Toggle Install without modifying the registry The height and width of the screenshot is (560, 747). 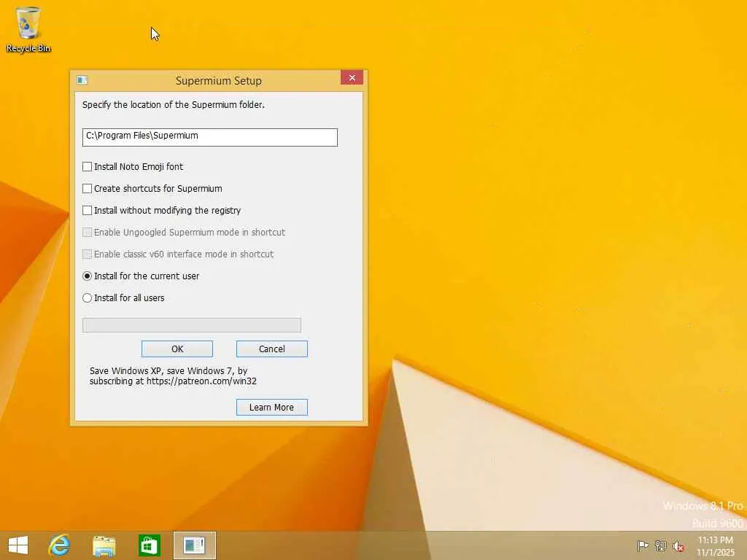(x=88, y=211)
